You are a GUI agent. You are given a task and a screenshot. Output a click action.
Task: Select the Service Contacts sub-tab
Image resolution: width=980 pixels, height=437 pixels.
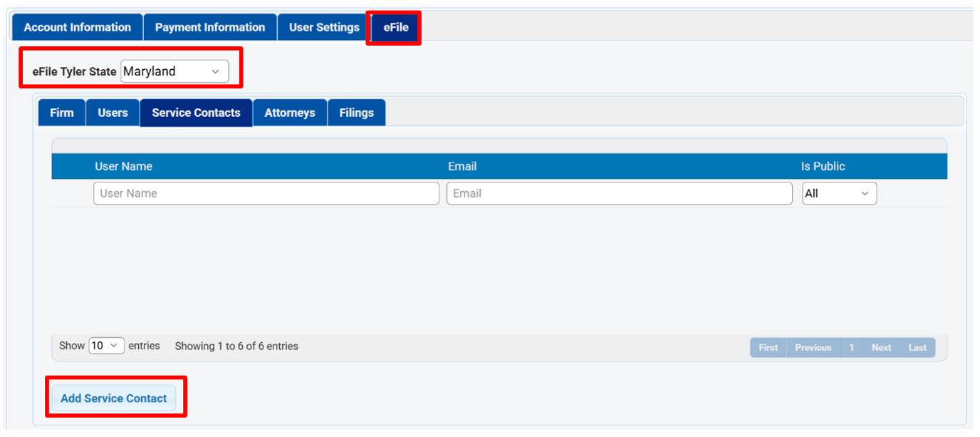[196, 113]
